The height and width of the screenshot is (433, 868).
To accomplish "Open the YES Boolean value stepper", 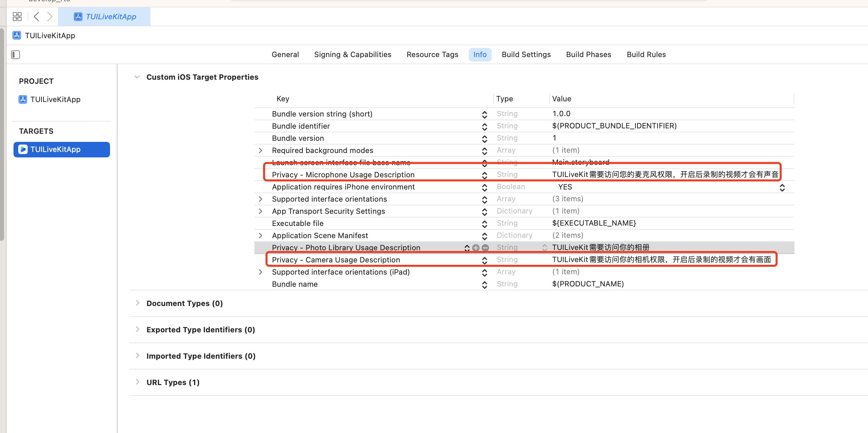I will click(x=782, y=187).
